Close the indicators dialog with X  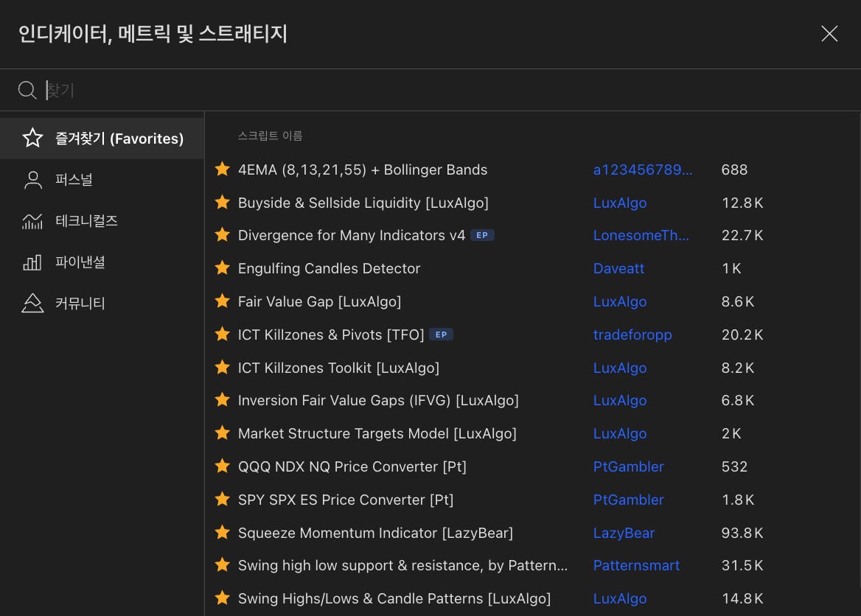[x=829, y=33]
